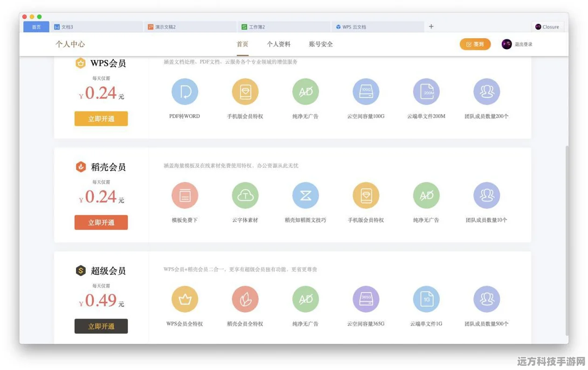This screenshot has height=370, width=588.
Task: Open 团队成员数量200个 icon
Action: (x=487, y=91)
